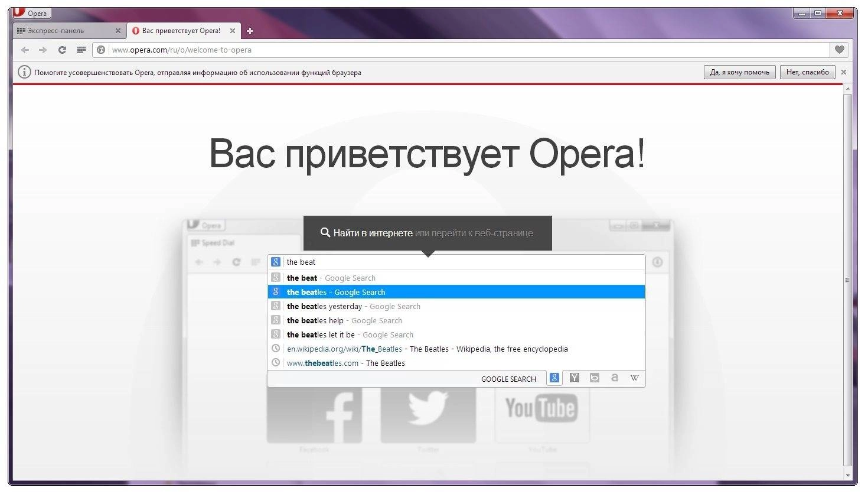
Task: Maximize the Opera window
Action: click(817, 13)
